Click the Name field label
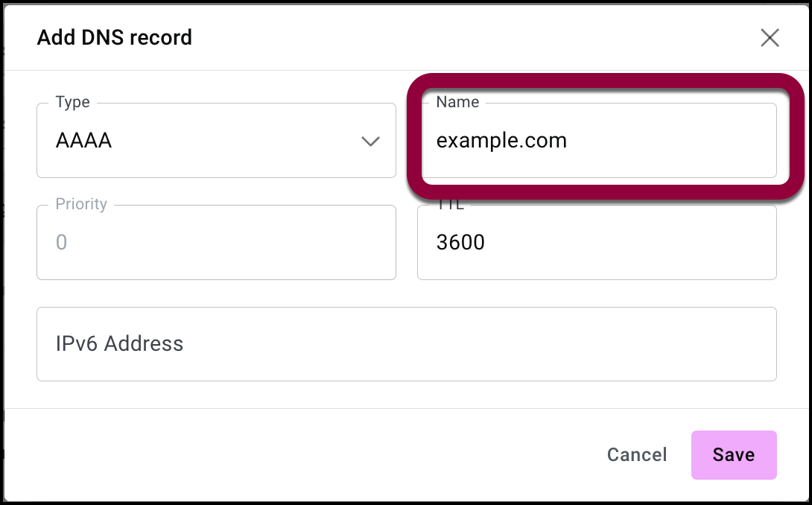The width and height of the screenshot is (812, 505). point(457,103)
